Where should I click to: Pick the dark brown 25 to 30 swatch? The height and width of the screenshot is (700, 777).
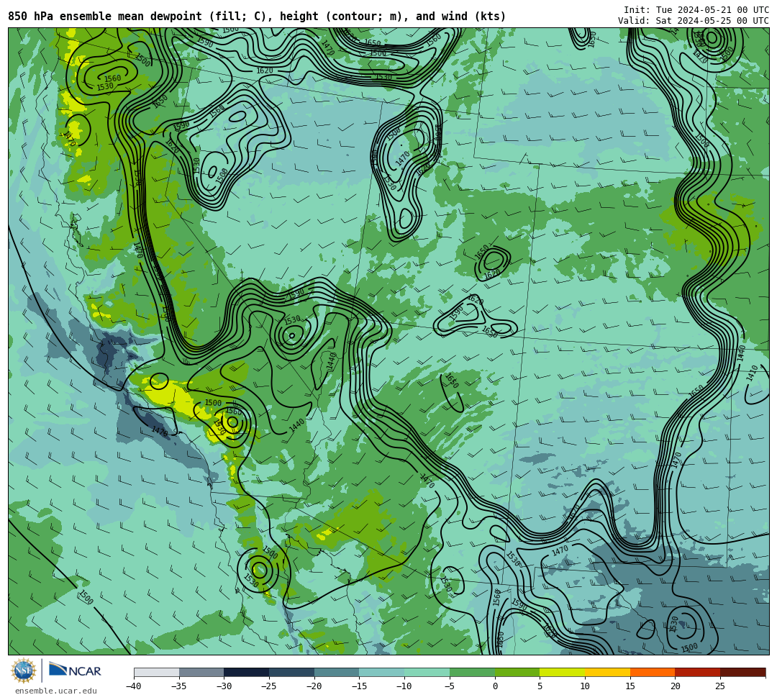point(742,672)
